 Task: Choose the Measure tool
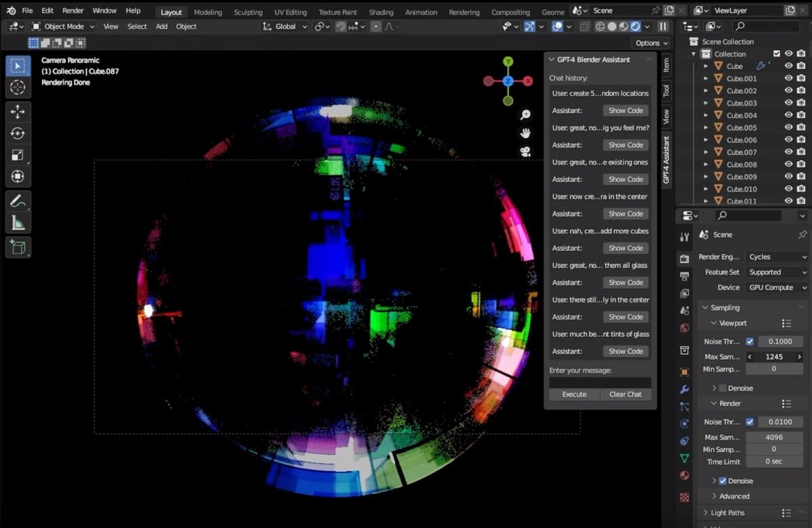coord(18,223)
